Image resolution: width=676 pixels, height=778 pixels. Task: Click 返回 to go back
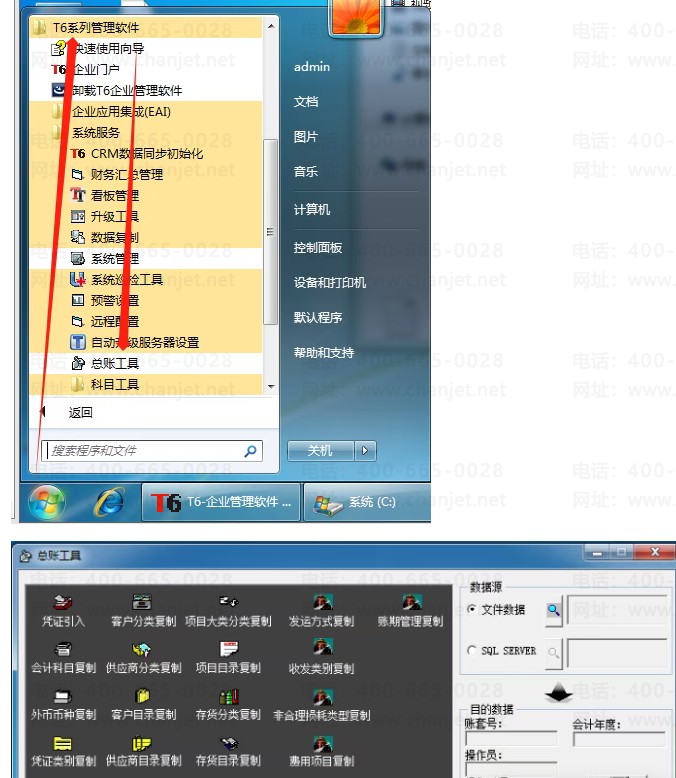pyautogui.click(x=80, y=412)
